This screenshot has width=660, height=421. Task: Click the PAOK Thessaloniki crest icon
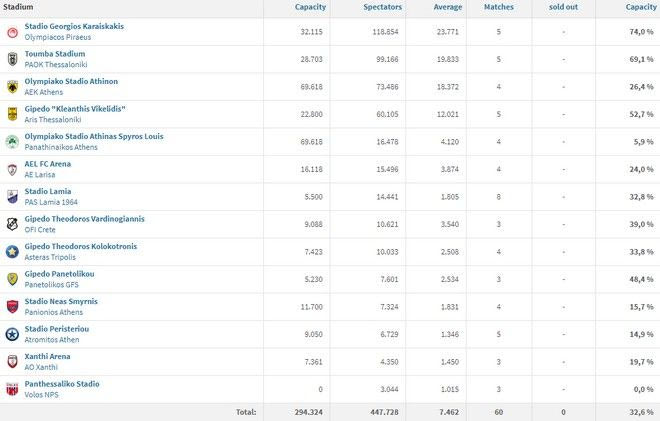pos(12,59)
